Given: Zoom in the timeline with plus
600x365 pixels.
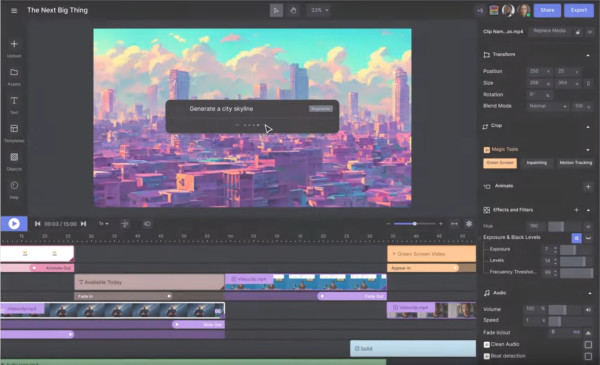Looking at the screenshot, I should click(440, 223).
